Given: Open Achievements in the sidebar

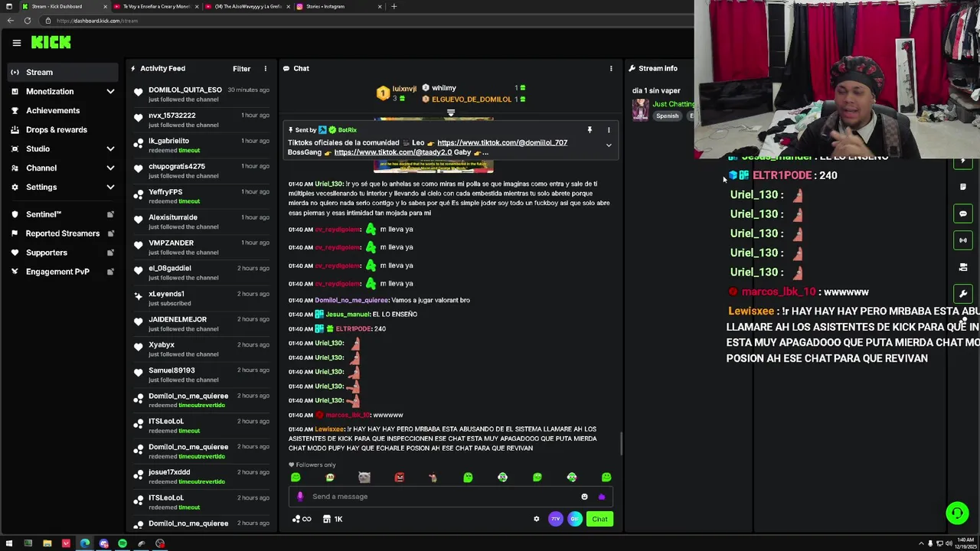Looking at the screenshot, I should pyautogui.click(x=64, y=110).
